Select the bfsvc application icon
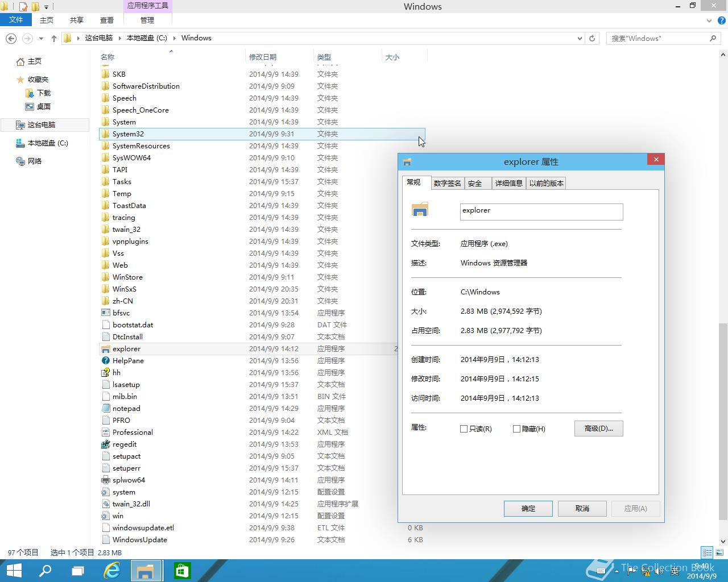 tap(106, 313)
